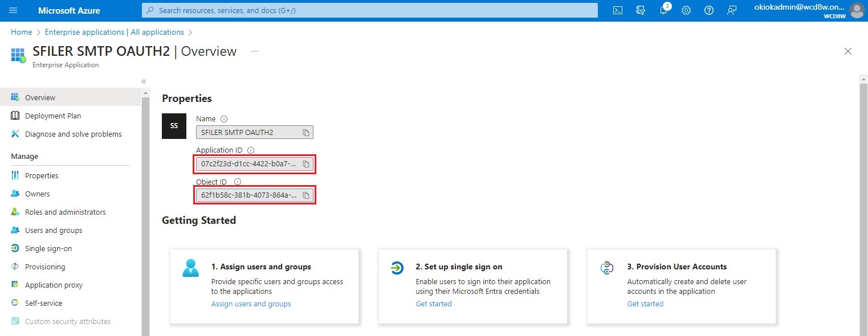Click the Provisioning sidebar icon
This screenshot has height=336, width=868.
click(x=15, y=267)
